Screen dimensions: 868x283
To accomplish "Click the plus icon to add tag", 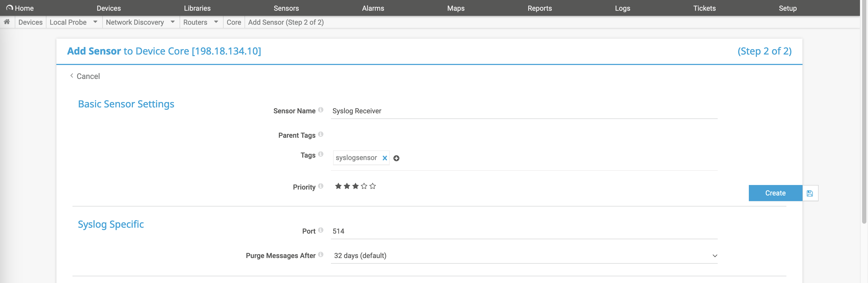I will 396,158.
